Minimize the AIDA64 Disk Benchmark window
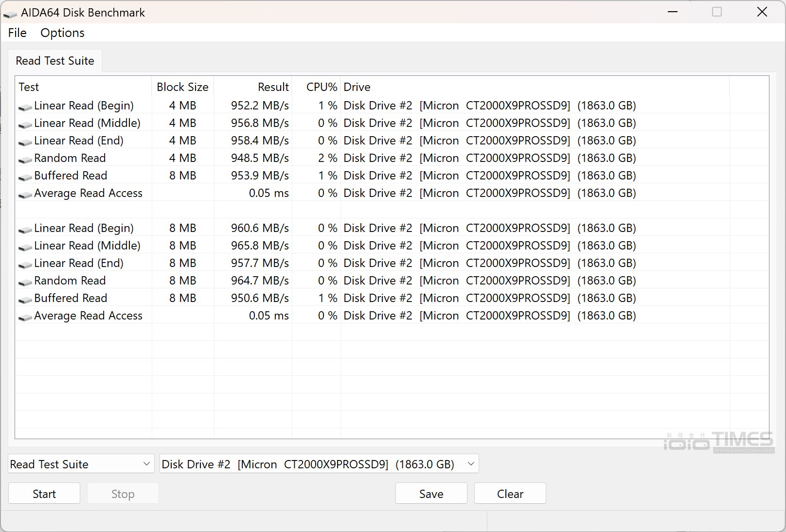Image resolution: width=786 pixels, height=532 pixels. pyautogui.click(x=673, y=12)
